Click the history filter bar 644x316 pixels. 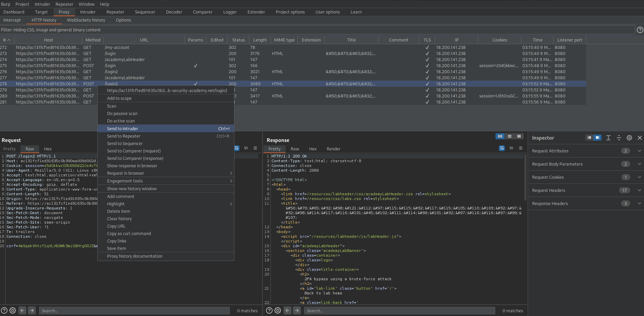317,30
